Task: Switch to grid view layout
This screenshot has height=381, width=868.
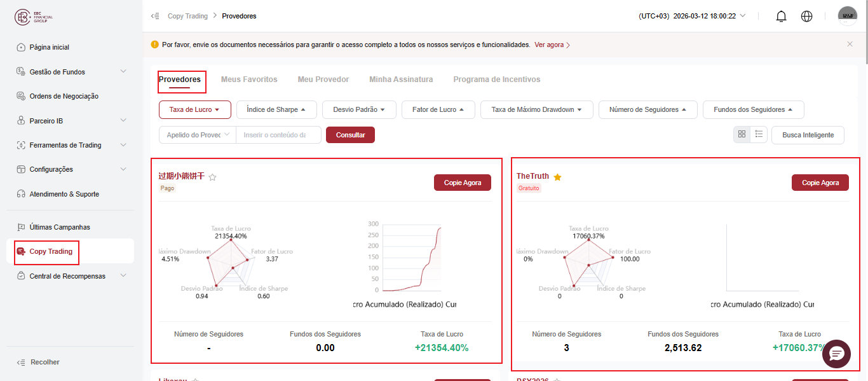Action: coord(742,134)
